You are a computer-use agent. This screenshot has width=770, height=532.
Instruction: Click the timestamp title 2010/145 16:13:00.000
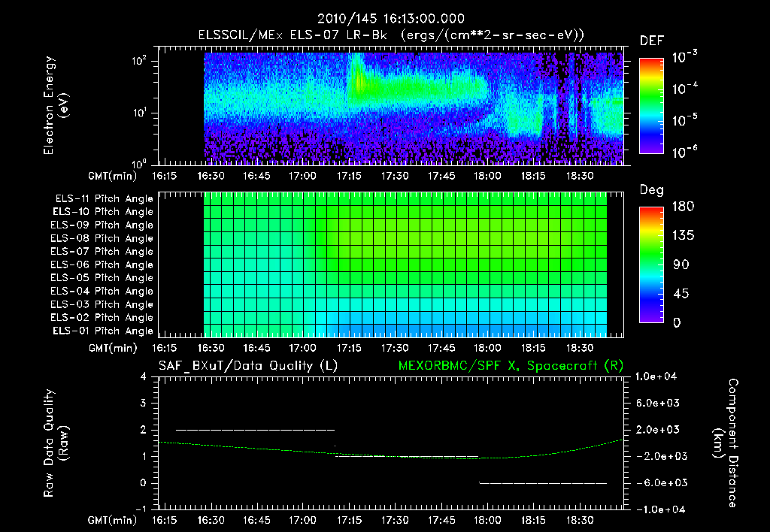[x=391, y=19]
